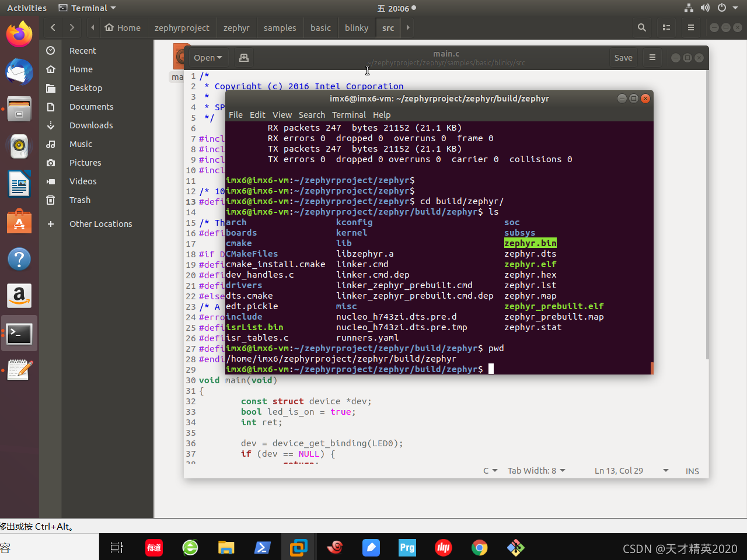Open the Help menu in terminal
The image size is (747, 560).
click(x=382, y=115)
